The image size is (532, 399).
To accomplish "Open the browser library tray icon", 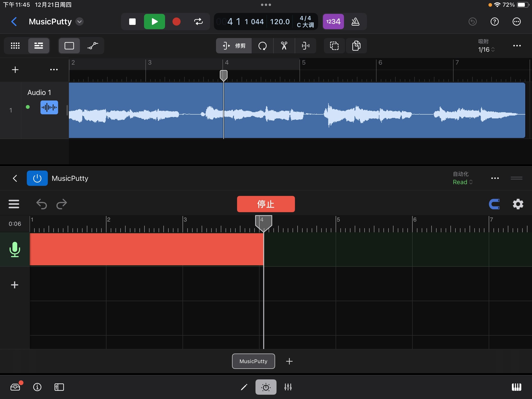I will pos(15,387).
